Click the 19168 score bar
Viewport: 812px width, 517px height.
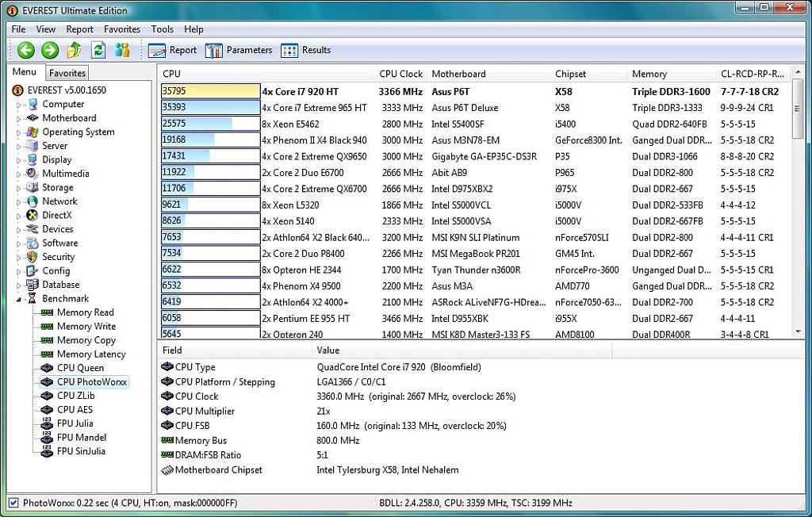click(211, 140)
